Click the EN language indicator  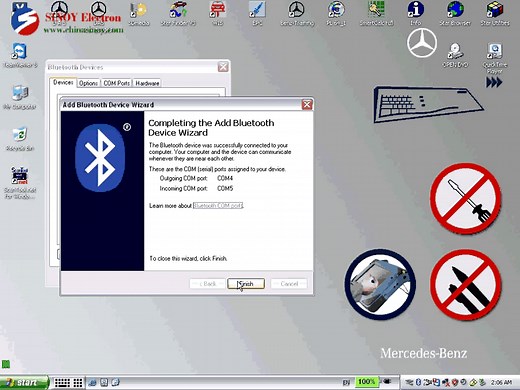[x=346, y=382]
